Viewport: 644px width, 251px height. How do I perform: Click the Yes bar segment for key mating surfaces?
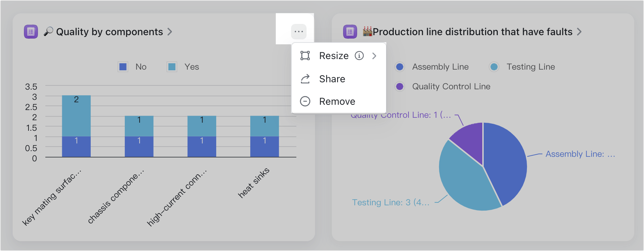(x=76, y=116)
